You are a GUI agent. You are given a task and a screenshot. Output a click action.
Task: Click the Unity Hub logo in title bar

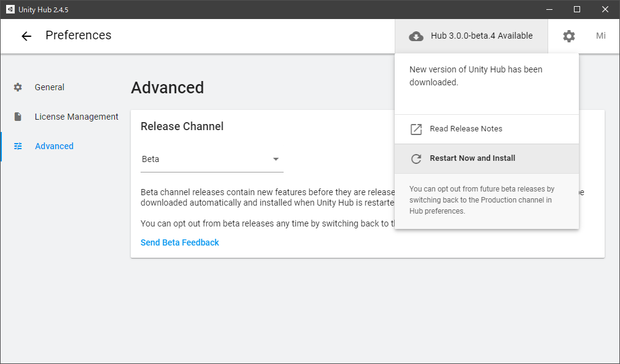pyautogui.click(x=10, y=9)
